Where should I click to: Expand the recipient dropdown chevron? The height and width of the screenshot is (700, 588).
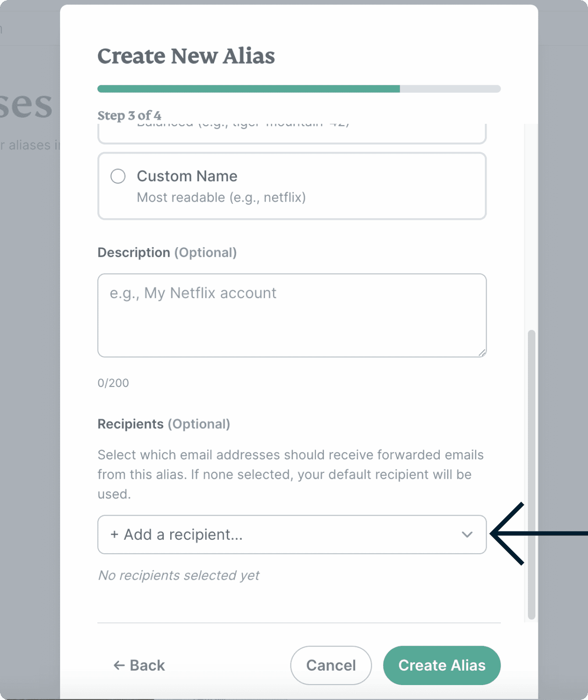tap(467, 534)
